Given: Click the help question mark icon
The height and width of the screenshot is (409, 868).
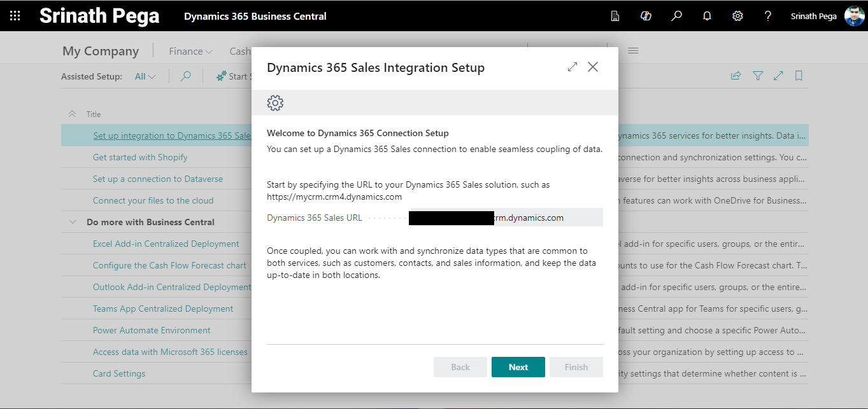Looking at the screenshot, I should (768, 16).
